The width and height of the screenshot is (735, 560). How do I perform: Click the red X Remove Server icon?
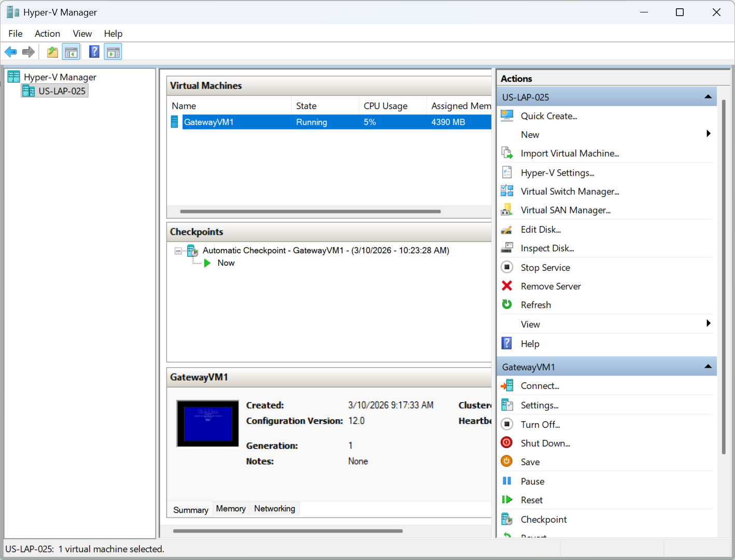tap(507, 285)
